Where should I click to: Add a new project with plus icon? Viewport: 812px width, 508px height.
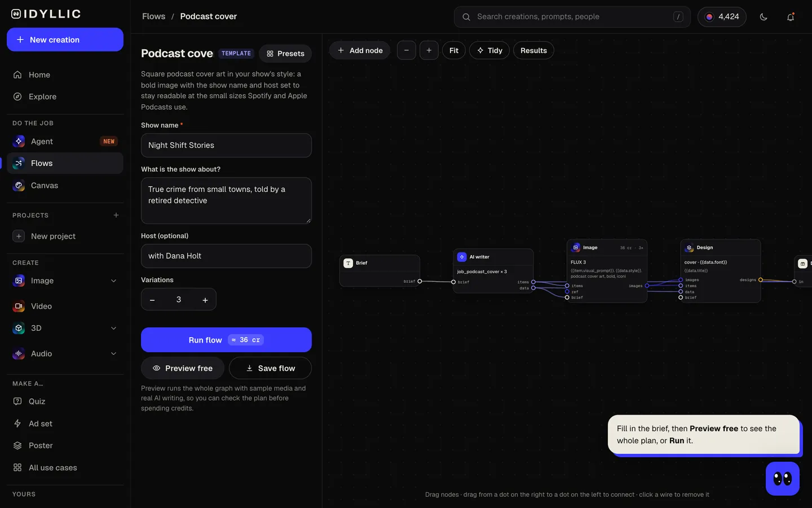(116, 215)
